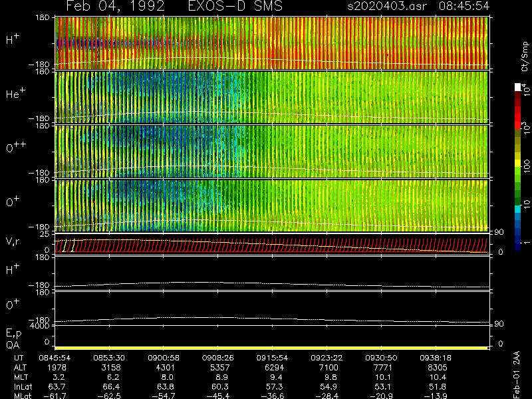Click the 'Ct/Smp' color bar unit label
The width and height of the screenshot is (532, 399).
(525, 57)
